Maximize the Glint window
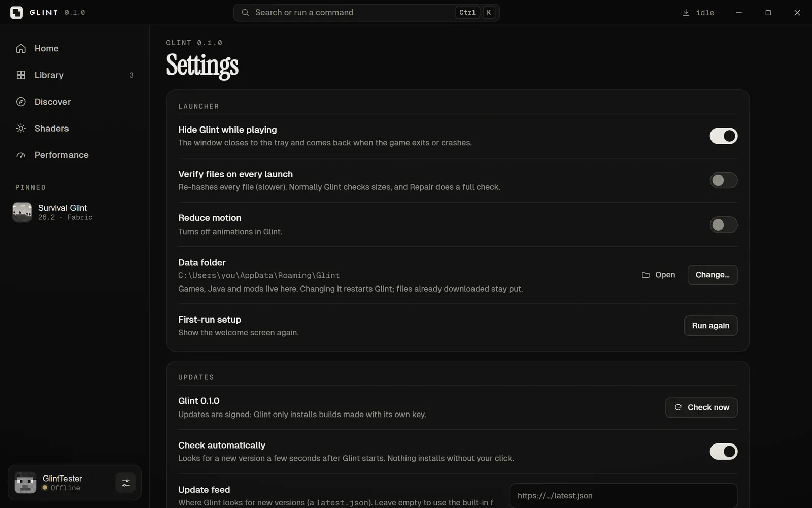Viewport: 812px width, 508px height. pyautogui.click(x=768, y=13)
